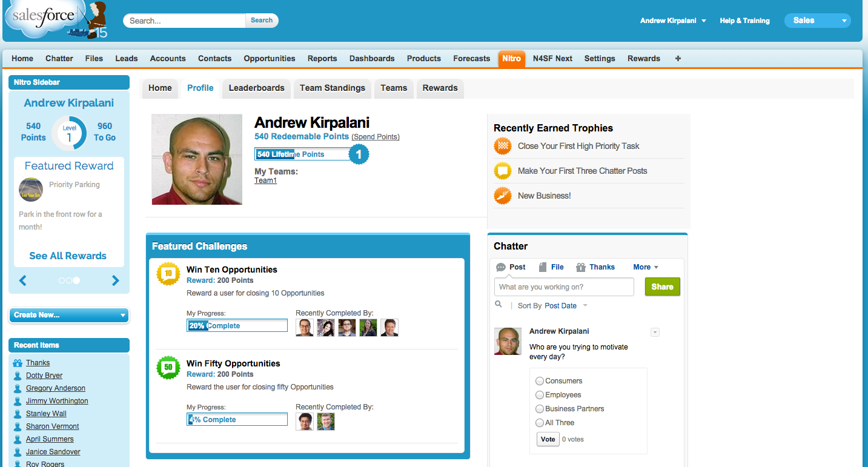Click the level 1 badge beside Lifetime Points

pos(359,154)
